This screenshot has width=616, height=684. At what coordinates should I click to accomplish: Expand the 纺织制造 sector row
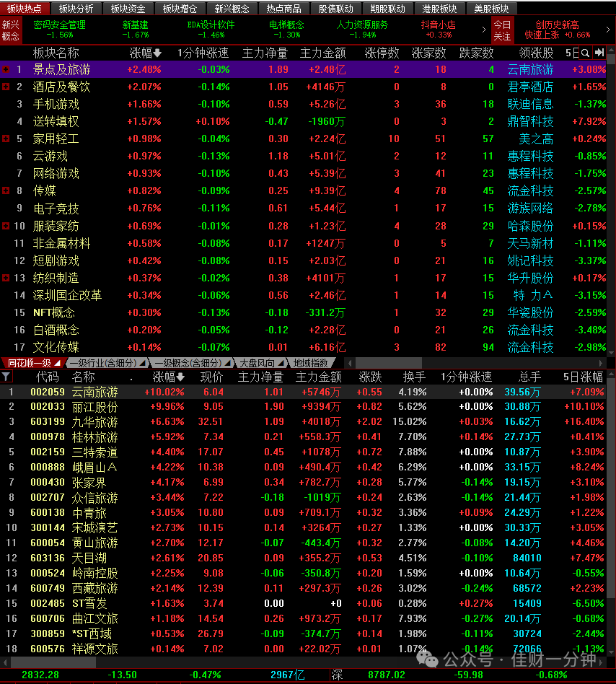pyautogui.click(x=6, y=278)
